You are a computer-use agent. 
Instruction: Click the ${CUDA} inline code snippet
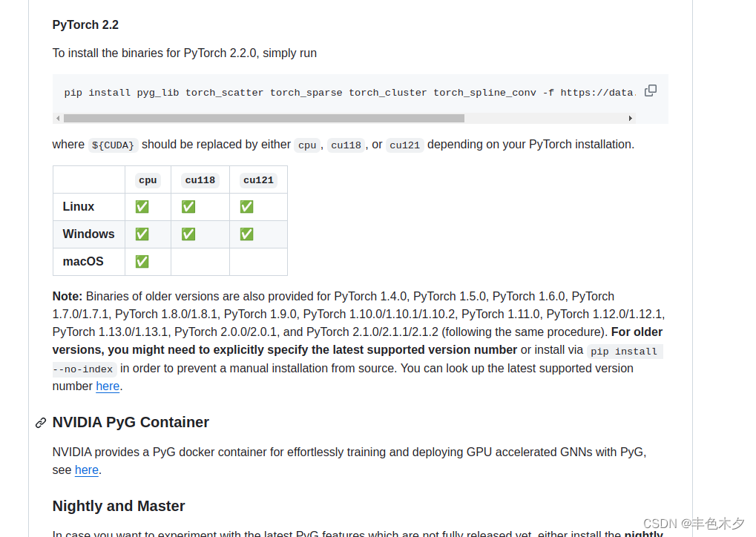(x=113, y=145)
